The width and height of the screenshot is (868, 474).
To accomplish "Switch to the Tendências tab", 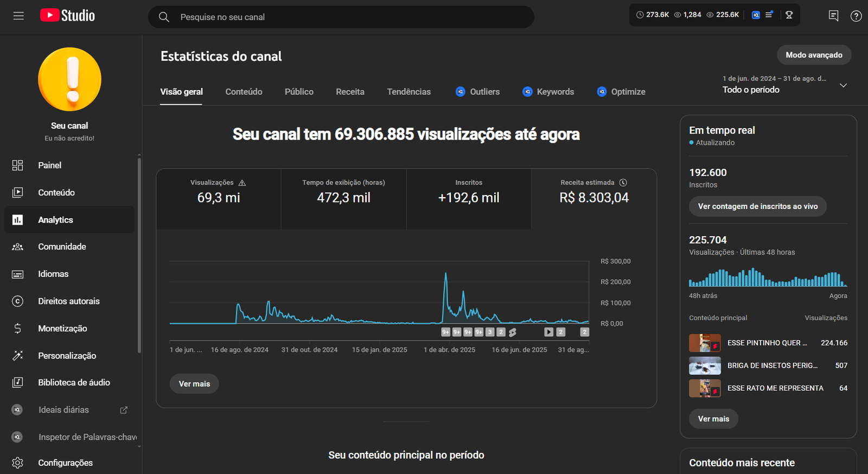I will pos(409,92).
